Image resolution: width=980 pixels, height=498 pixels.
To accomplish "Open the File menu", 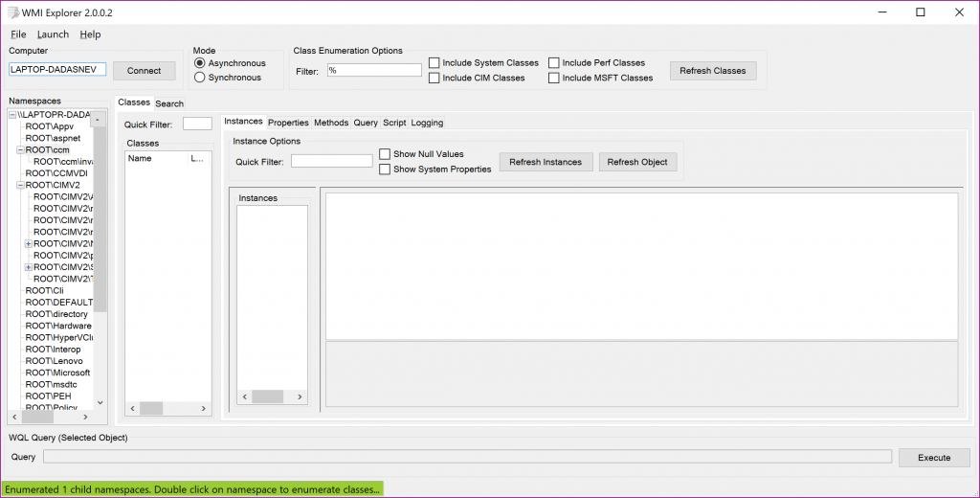I will (x=18, y=34).
